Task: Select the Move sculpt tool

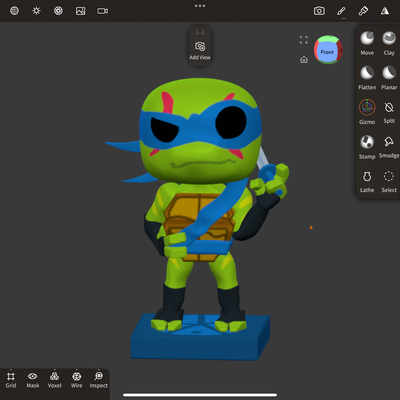Action: 367,43
